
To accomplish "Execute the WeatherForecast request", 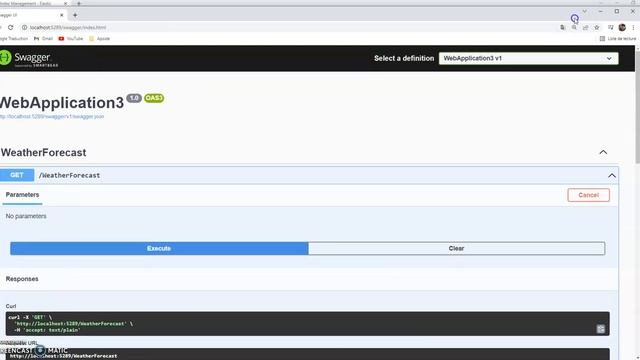I will pos(159,248).
